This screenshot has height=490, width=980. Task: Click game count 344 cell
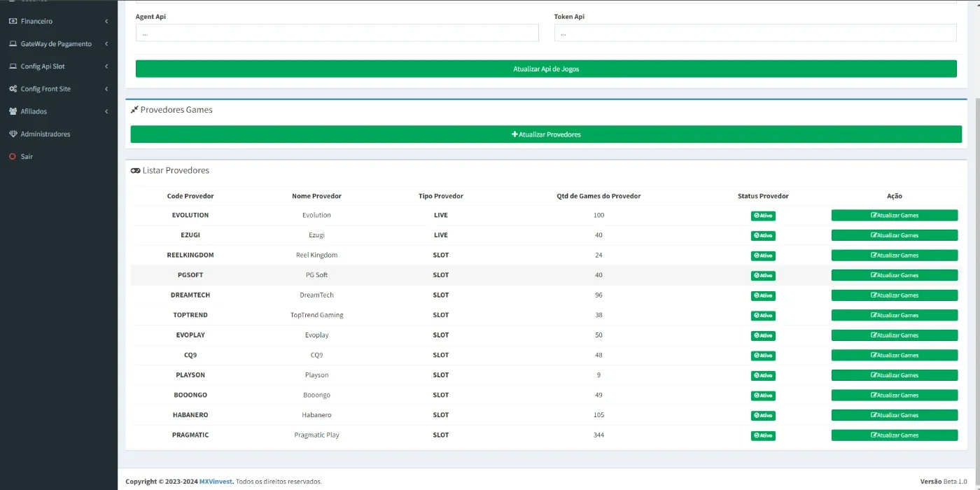coord(598,435)
